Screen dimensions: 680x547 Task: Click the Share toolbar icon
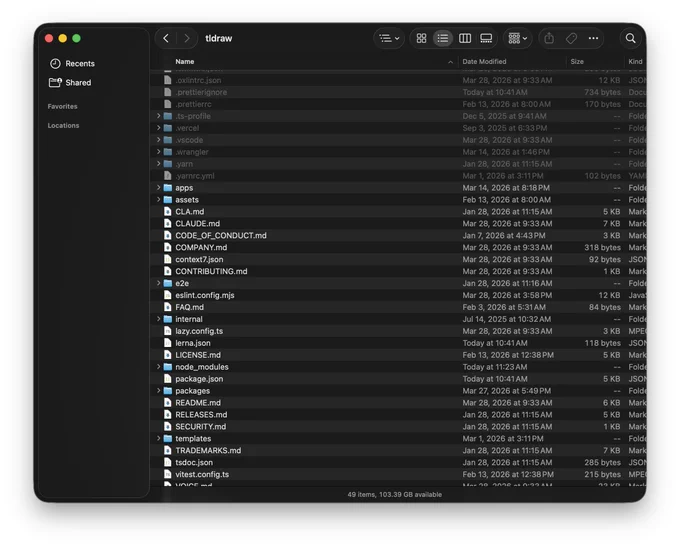click(549, 38)
